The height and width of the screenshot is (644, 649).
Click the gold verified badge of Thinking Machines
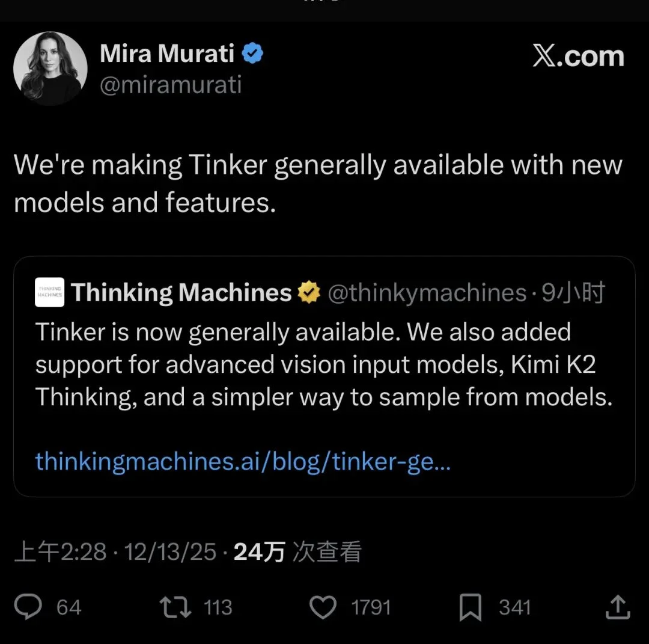point(309,293)
